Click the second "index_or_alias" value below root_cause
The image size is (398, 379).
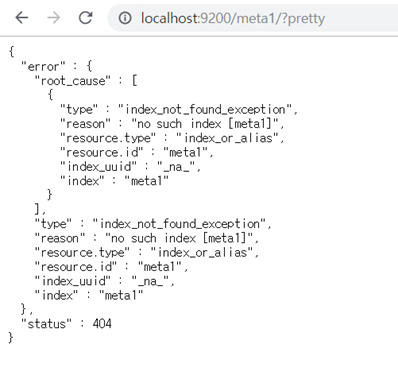(201, 253)
